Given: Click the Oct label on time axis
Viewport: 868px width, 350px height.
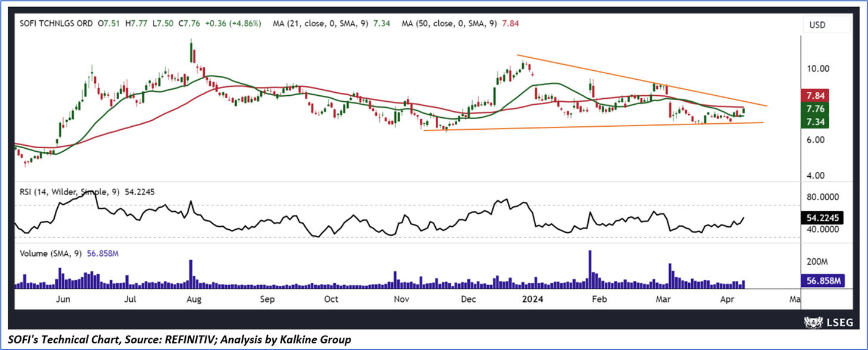Looking at the screenshot, I should (x=331, y=299).
